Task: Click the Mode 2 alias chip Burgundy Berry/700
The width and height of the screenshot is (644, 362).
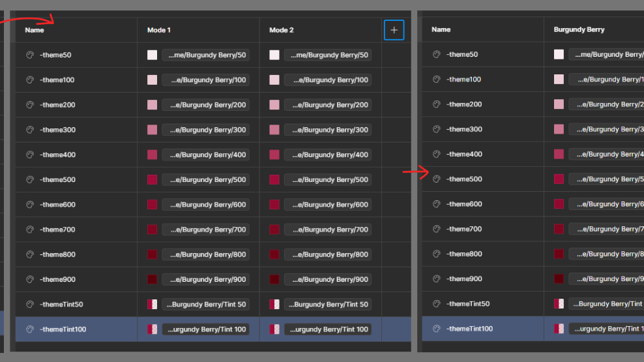Action: coord(328,230)
